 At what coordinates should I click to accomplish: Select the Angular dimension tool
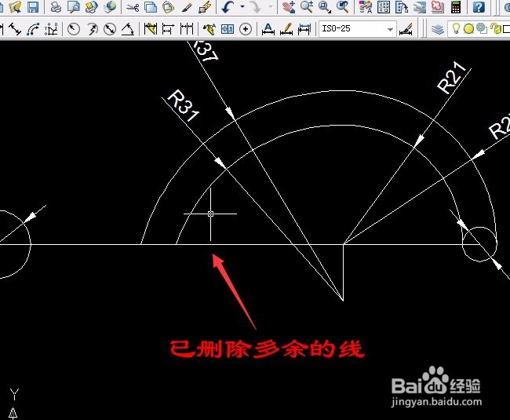pyautogui.click(x=128, y=29)
